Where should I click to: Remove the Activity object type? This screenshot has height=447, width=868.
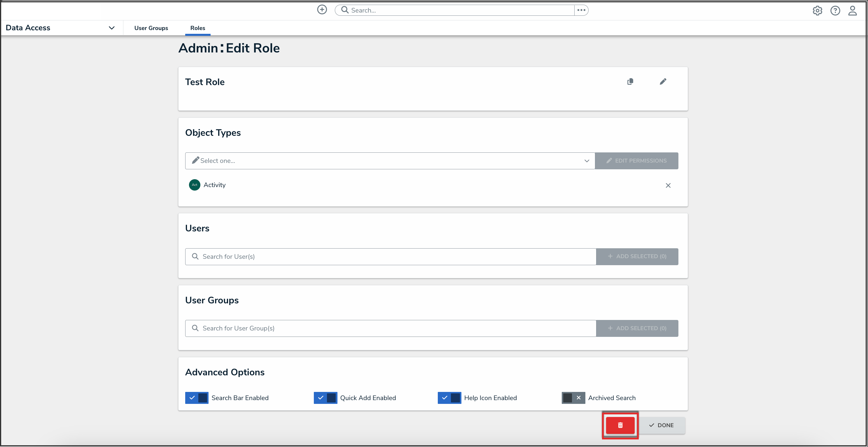(668, 185)
